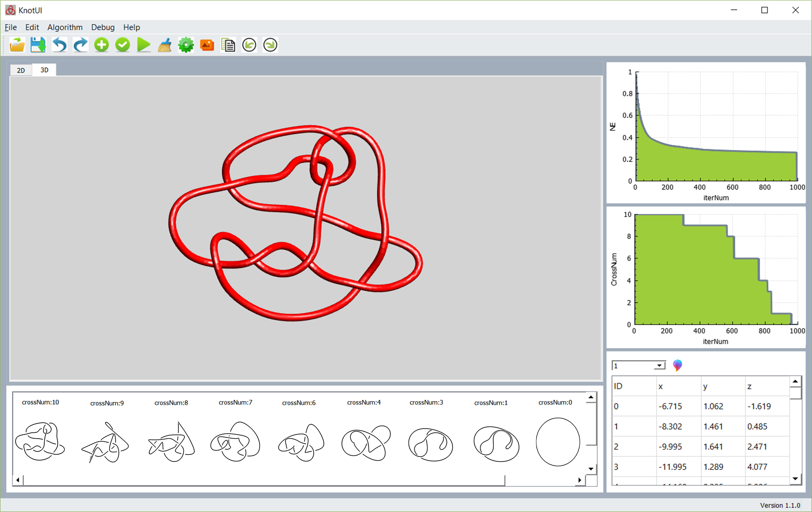Select the crossNum:8 knot thumbnail
Screen dimensions: 812x512
(x=171, y=442)
